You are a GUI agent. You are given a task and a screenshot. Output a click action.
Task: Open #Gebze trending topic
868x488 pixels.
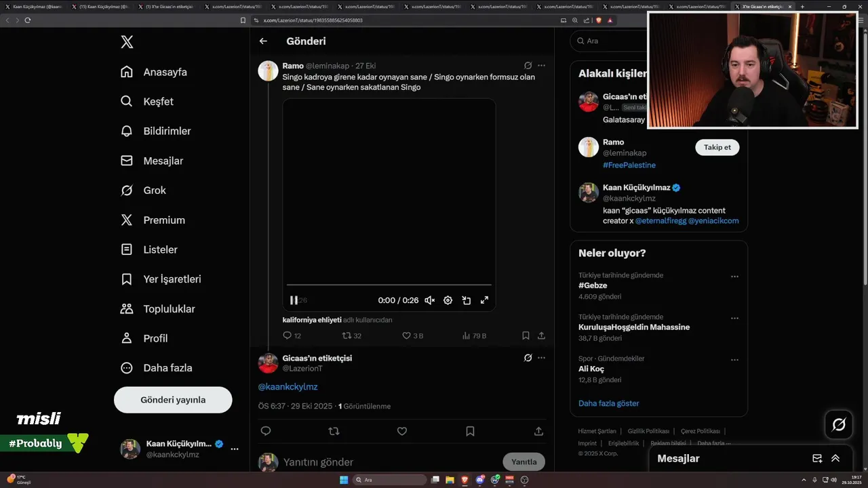coord(593,286)
